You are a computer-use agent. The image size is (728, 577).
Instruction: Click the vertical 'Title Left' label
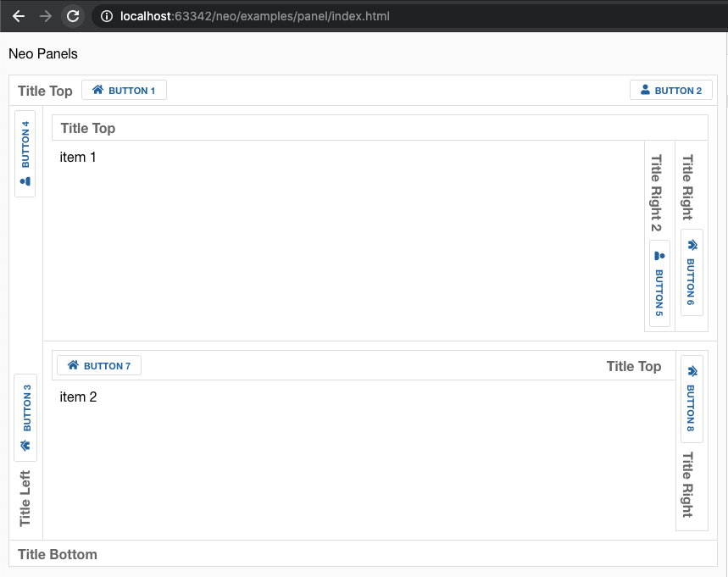[x=25, y=498]
